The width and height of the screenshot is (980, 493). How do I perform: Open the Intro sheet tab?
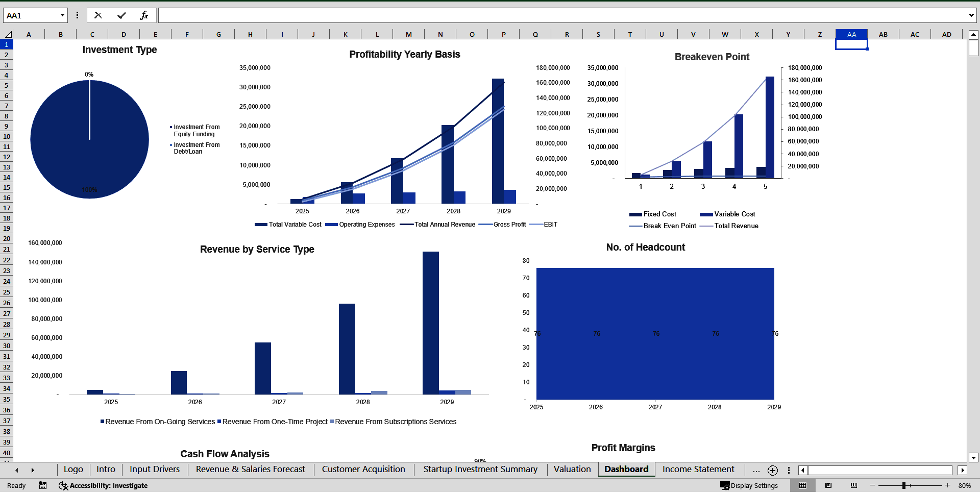[x=106, y=470]
